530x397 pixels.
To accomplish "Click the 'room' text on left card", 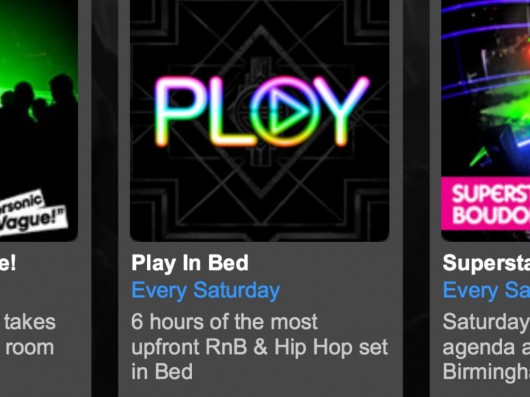I will [30, 348].
